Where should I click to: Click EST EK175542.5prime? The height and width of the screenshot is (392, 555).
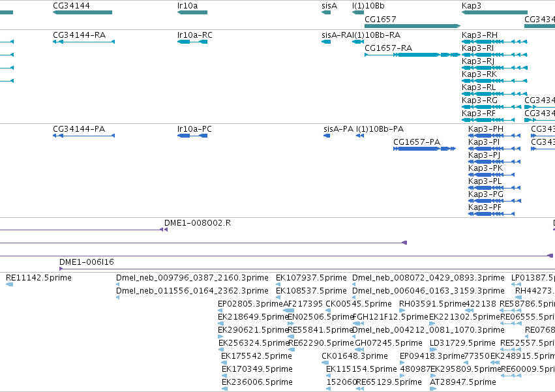pyautogui.click(x=224, y=363)
